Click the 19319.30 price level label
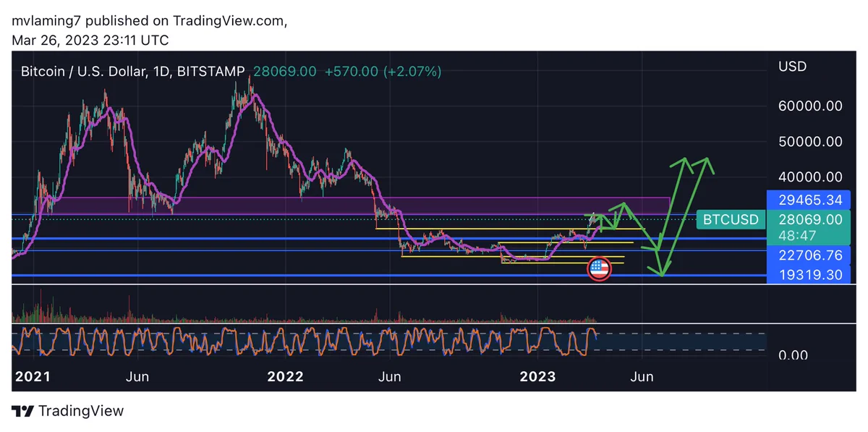This screenshot has width=868, height=432. pos(810,275)
